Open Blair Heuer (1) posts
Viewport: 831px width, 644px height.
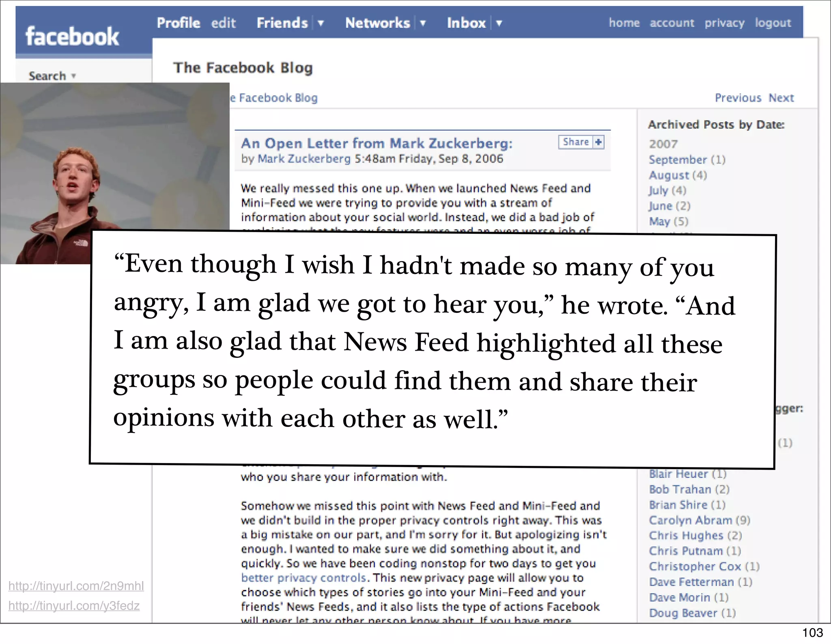click(x=688, y=474)
